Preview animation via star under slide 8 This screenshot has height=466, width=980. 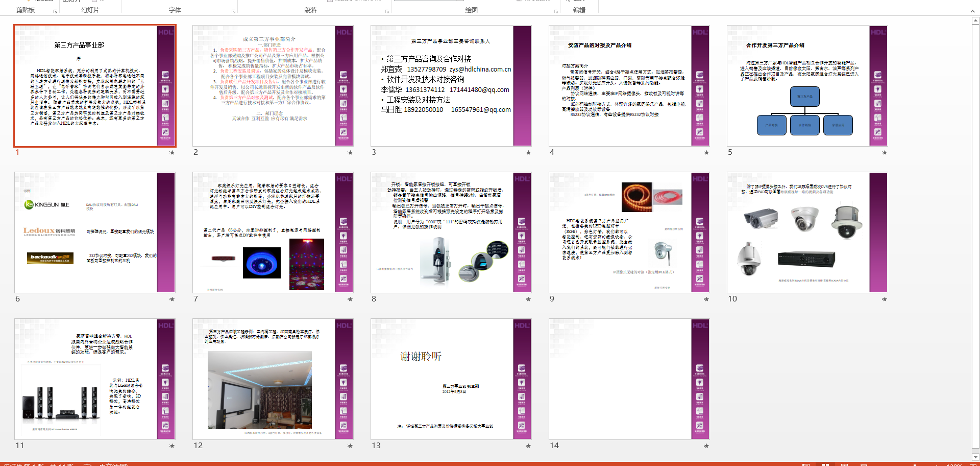tap(528, 299)
